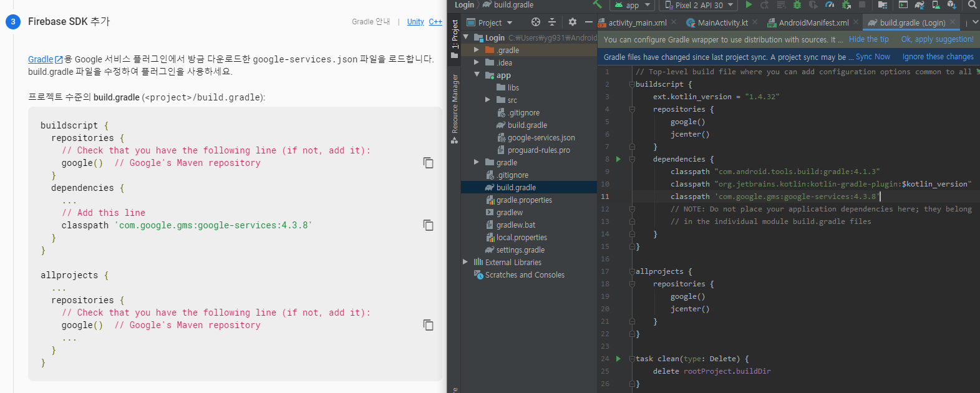Open the app run configuration dropdown
Screen dimensions: 980x393
pos(632,5)
